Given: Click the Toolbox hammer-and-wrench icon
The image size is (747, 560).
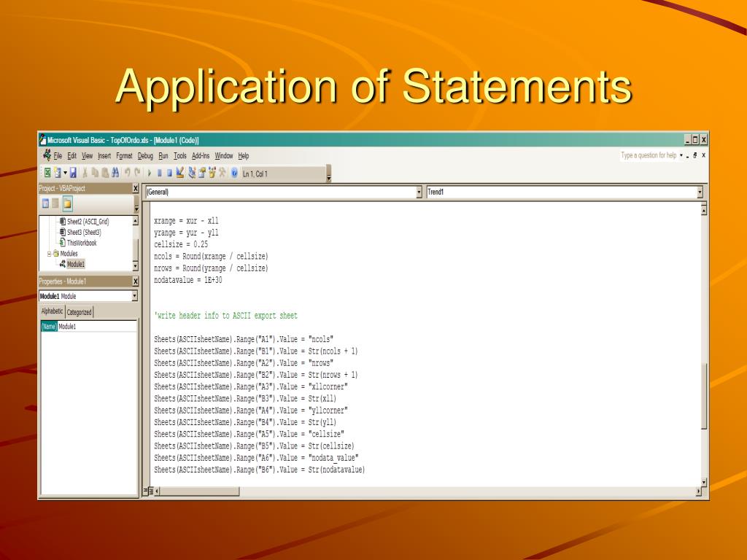Looking at the screenshot, I should click(x=222, y=173).
